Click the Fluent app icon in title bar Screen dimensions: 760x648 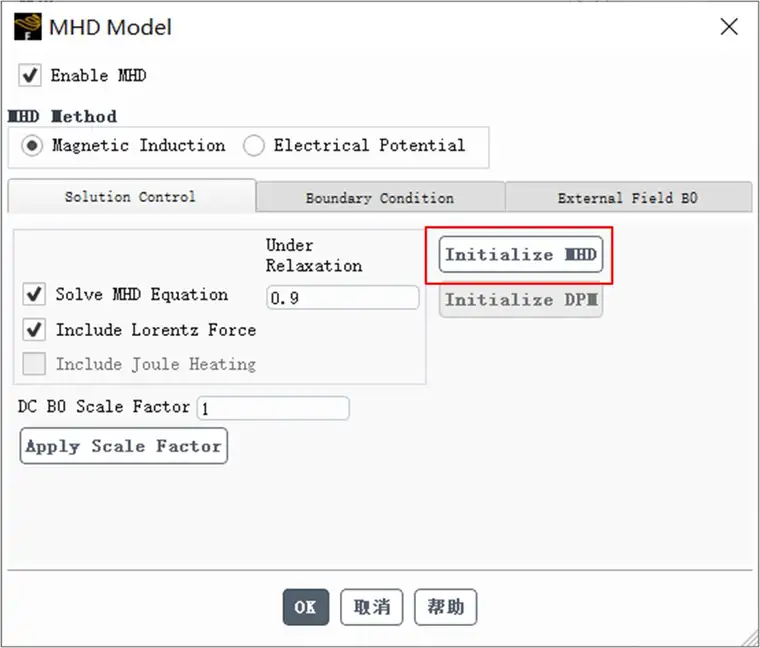click(x=28, y=27)
